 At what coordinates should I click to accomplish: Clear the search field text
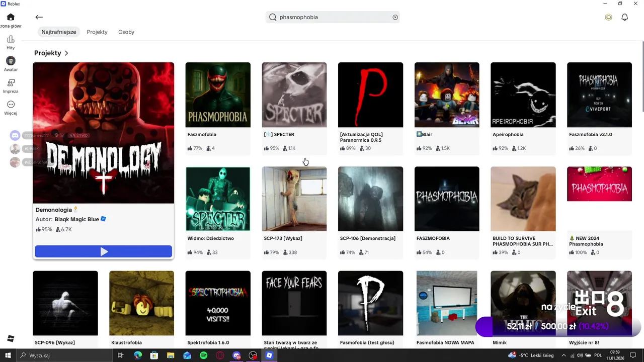pyautogui.click(x=395, y=17)
